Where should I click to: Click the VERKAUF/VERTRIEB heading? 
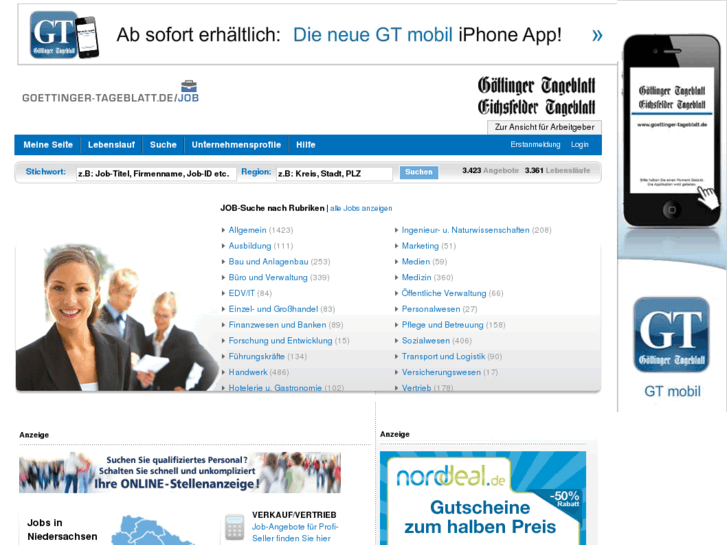click(294, 515)
